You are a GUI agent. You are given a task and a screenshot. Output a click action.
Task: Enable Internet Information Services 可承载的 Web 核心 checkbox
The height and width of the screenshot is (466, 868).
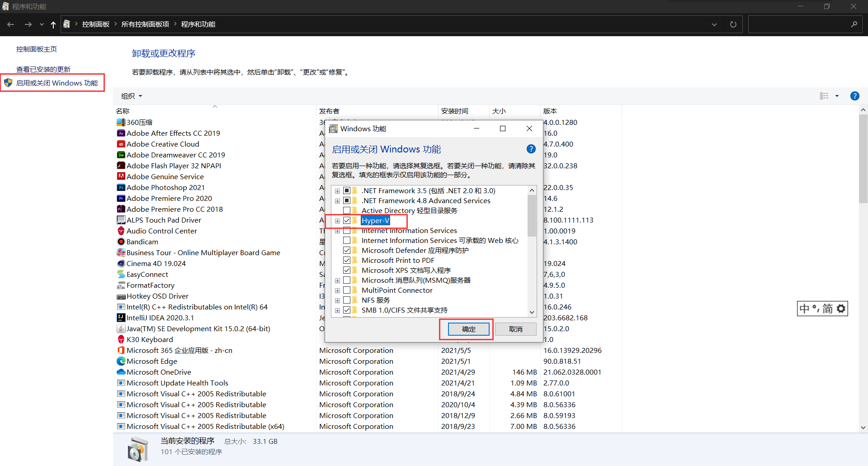347,240
